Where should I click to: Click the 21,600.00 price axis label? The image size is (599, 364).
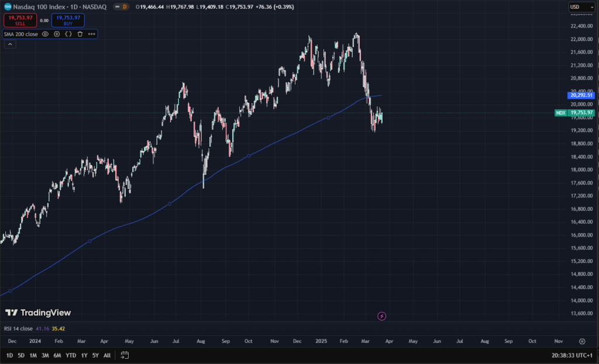(581, 52)
